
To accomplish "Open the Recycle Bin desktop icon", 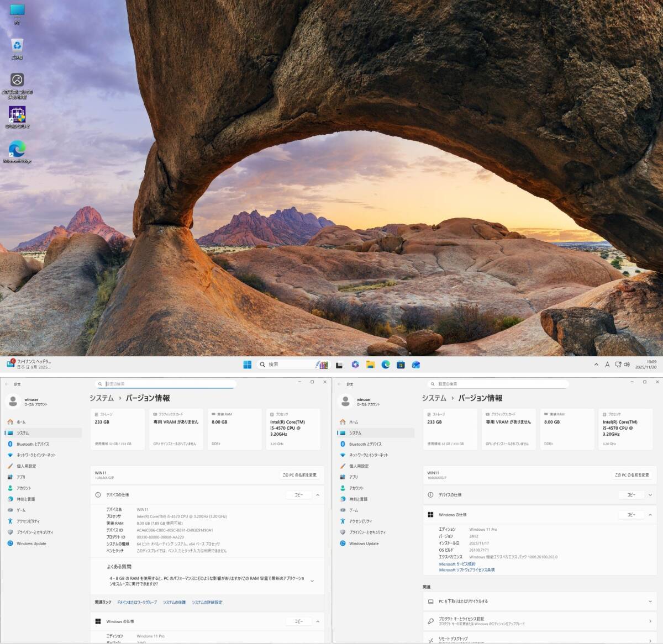I will pyautogui.click(x=17, y=47).
